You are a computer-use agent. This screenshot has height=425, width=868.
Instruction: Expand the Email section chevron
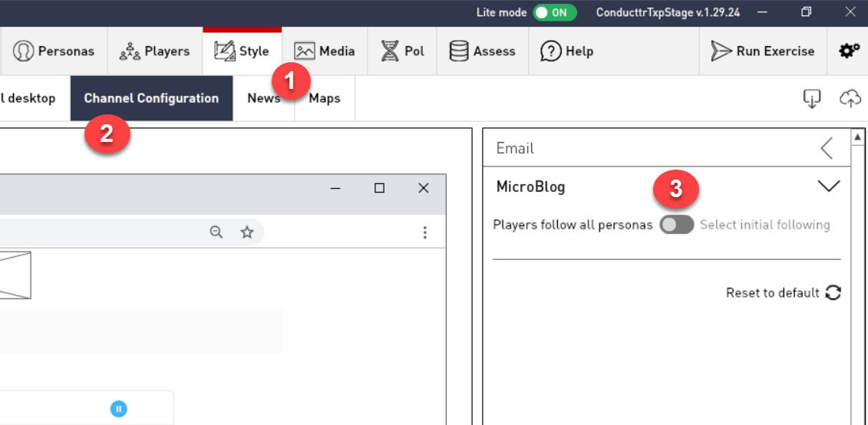click(827, 148)
